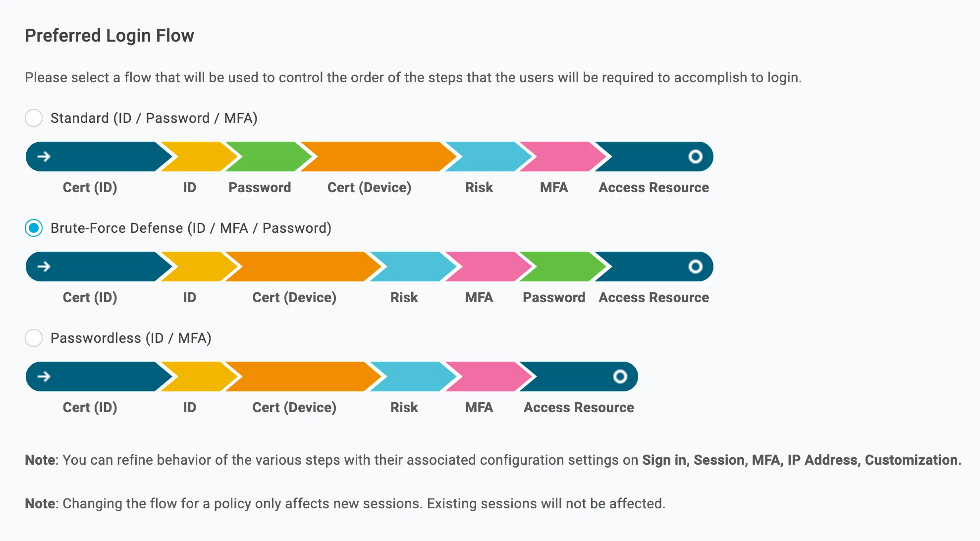Click the Access Resource label under Standard flow
The width and height of the screenshot is (980, 541).
653,187
